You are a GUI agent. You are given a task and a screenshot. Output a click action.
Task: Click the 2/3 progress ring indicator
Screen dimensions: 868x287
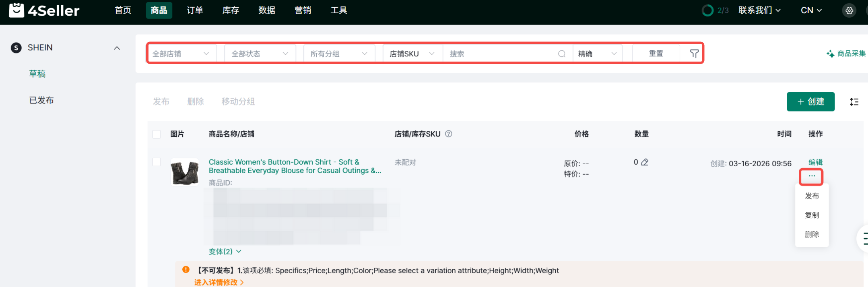tap(707, 10)
